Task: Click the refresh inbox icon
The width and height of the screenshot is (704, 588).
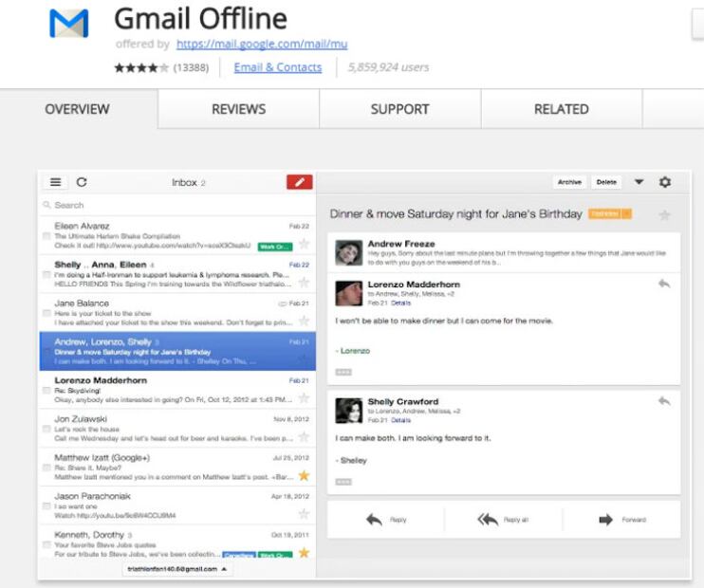Action: point(82,182)
